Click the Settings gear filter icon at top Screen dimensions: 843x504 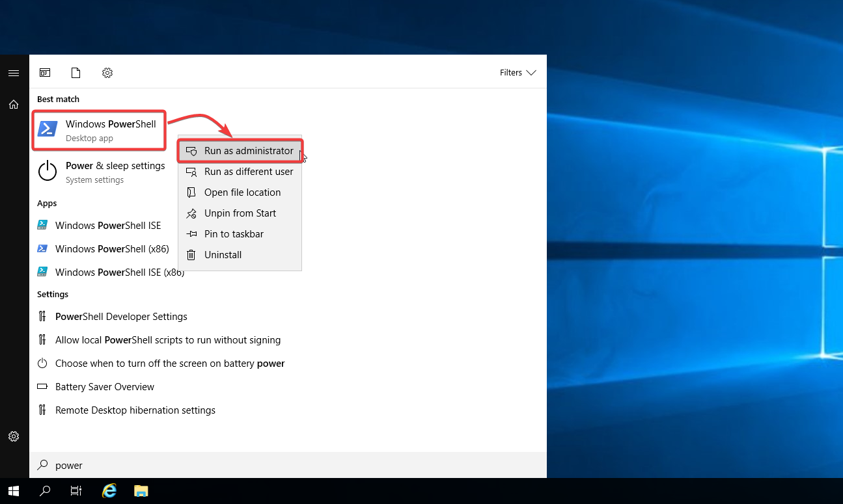[x=107, y=72]
